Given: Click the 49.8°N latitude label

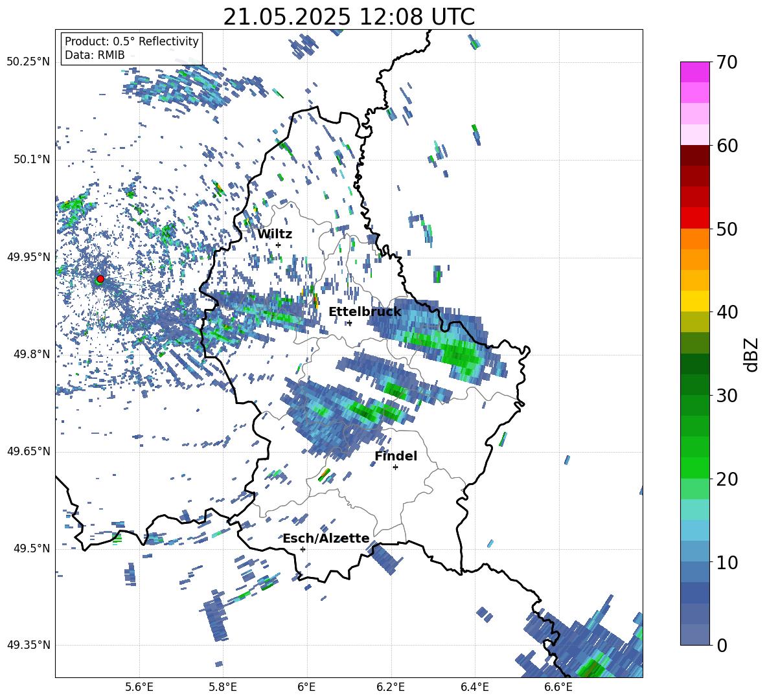Looking at the screenshot, I should coord(31,354).
